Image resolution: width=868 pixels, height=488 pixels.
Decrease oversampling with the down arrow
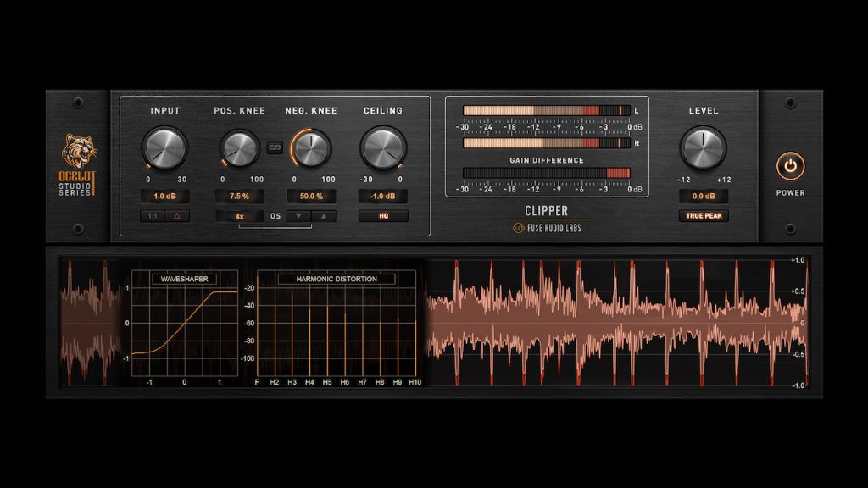point(299,216)
